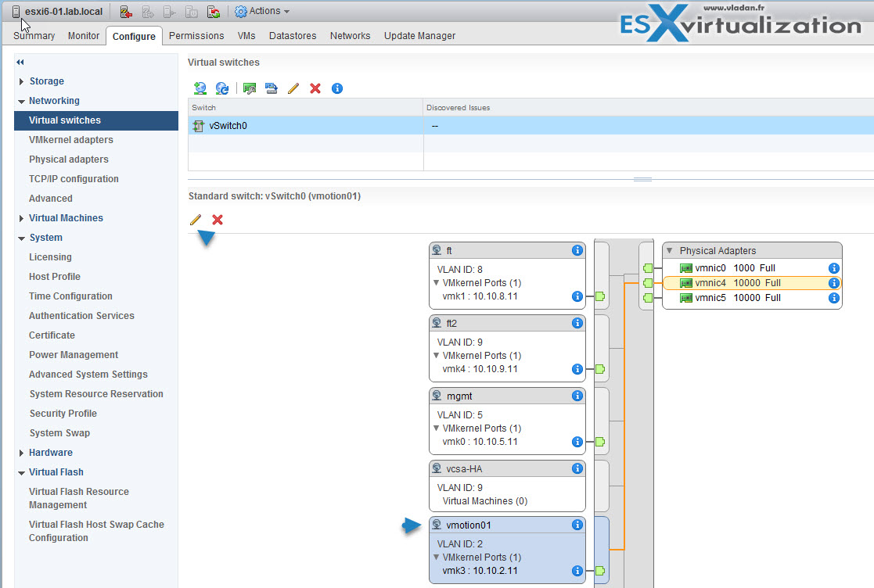Image resolution: width=874 pixels, height=588 pixels.
Task: Expand the Storage section
Action: point(21,82)
